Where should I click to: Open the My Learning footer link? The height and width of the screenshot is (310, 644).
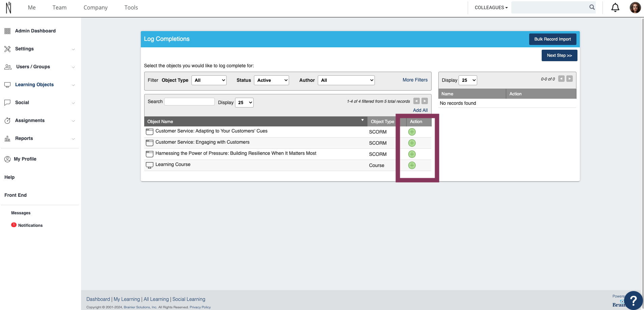[127, 299]
